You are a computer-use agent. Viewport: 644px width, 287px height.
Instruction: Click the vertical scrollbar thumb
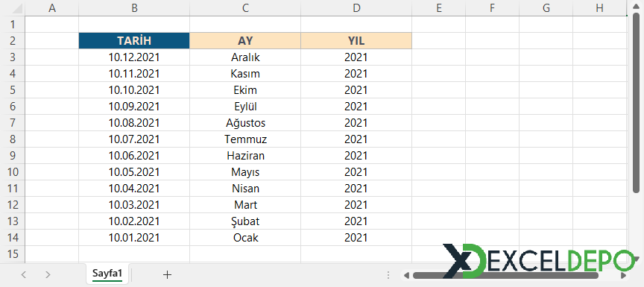coord(636,103)
